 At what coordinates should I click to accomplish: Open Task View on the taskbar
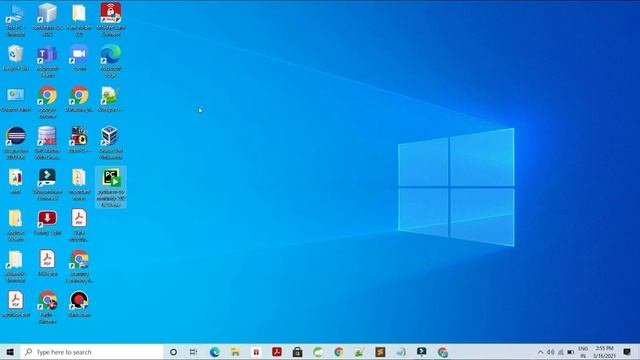coord(193,352)
